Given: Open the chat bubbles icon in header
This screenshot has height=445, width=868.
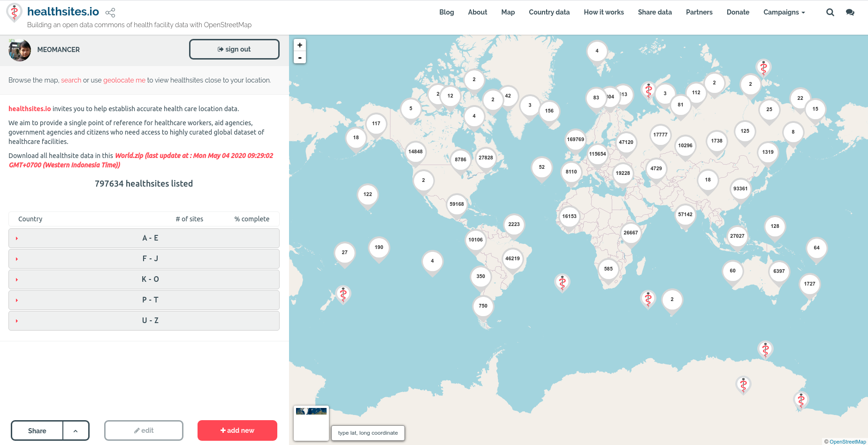Looking at the screenshot, I should pyautogui.click(x=850, y=12).
